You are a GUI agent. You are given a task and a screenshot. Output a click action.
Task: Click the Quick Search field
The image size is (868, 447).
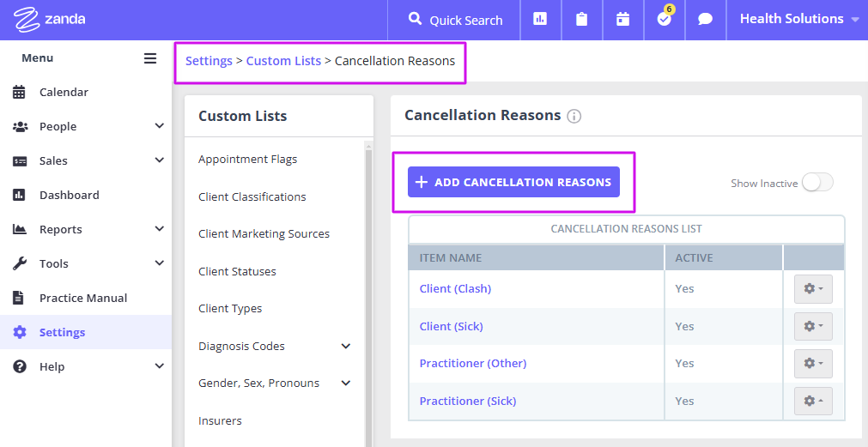tap(455, 20)
